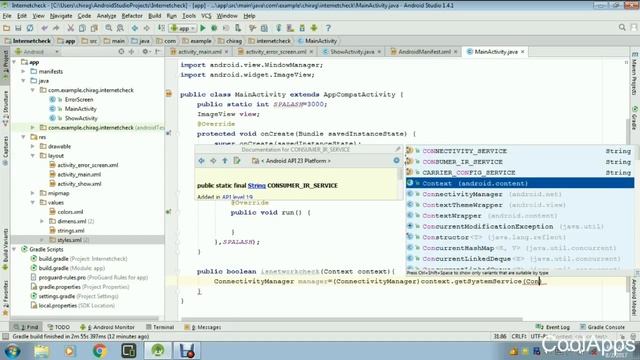Open the Refactor menu
This screenshot has width=640, height=360.
click(x=132, y=16)
